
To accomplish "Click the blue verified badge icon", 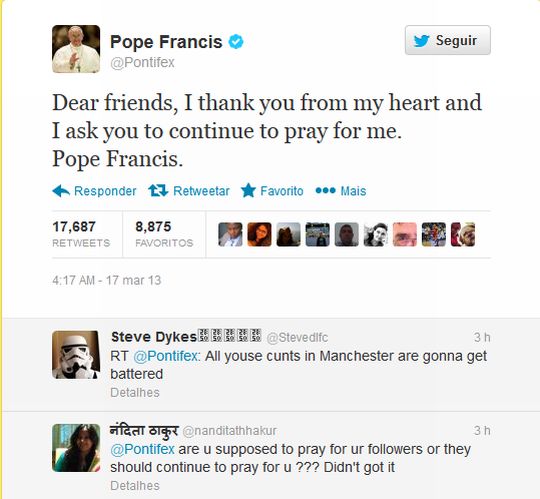I will tap(236, 42).
